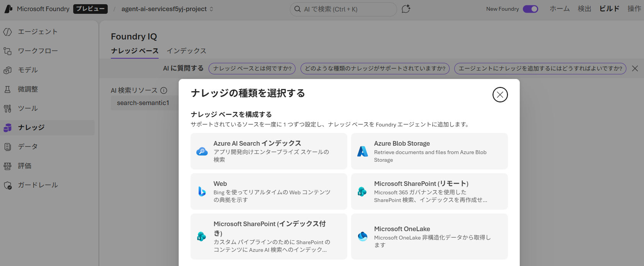Dismiss the AI に質問する suggestion bar
644x266 pixels.
pyautogui.click(x=635, y=69)
